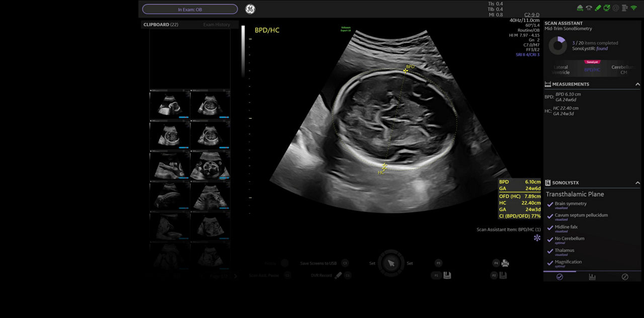Click the In Exam: OB button
This screenshot has width=644, height=318.
(190, 9)
